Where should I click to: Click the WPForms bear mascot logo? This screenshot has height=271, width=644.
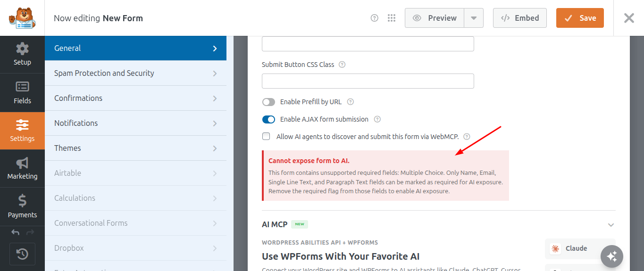click(22, 18)
